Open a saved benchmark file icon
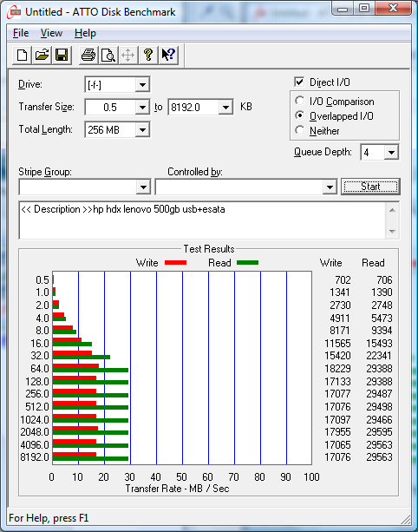 pos(42,55)
